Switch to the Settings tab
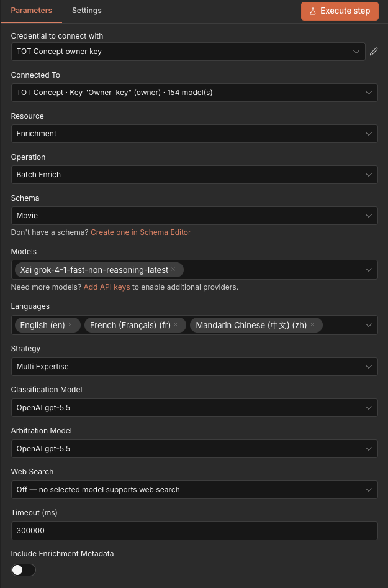Image resolution: width=388 pixels, height=588 pixels. click(86, 11)
